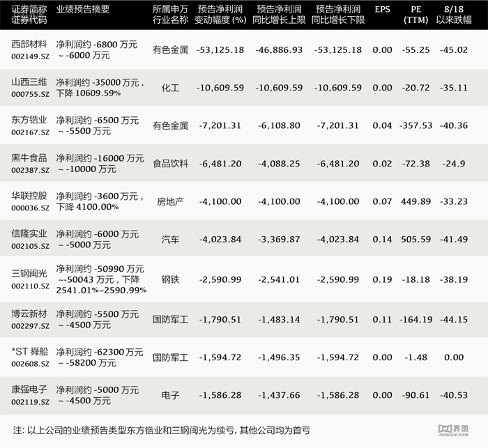Viewport: 488px width, 448px height.
Task: Click 华联控股 industry cell 房地产
Action: click(x=170, y=201)
